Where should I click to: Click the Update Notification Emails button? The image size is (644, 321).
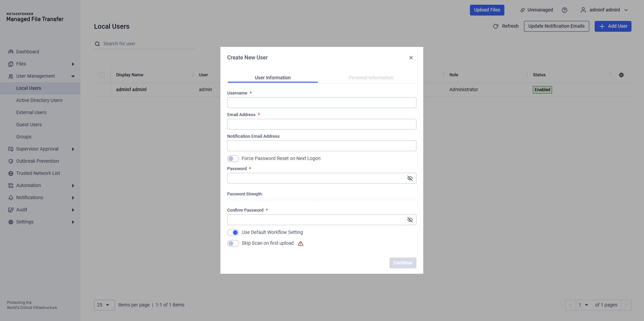click(x=556, y=26)
